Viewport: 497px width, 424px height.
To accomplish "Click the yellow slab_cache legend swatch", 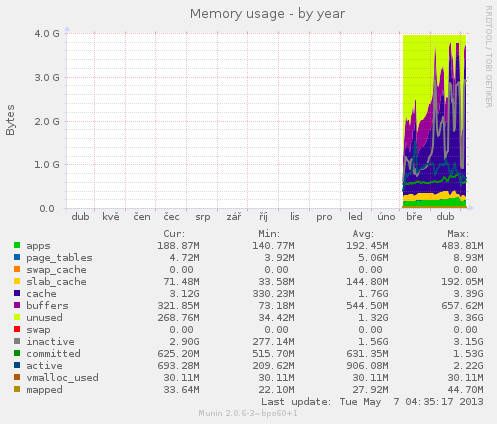I will tap(17, 281).
